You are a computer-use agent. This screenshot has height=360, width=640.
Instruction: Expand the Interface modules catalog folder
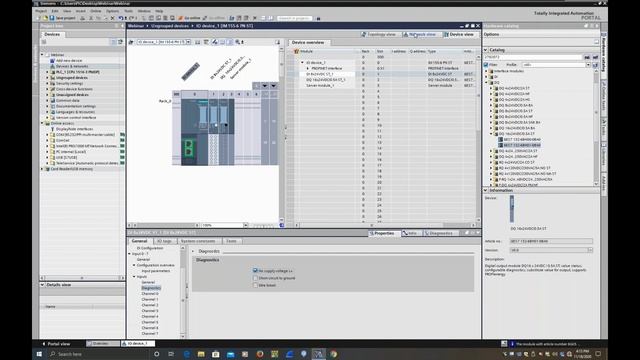(x=487, y=71)
